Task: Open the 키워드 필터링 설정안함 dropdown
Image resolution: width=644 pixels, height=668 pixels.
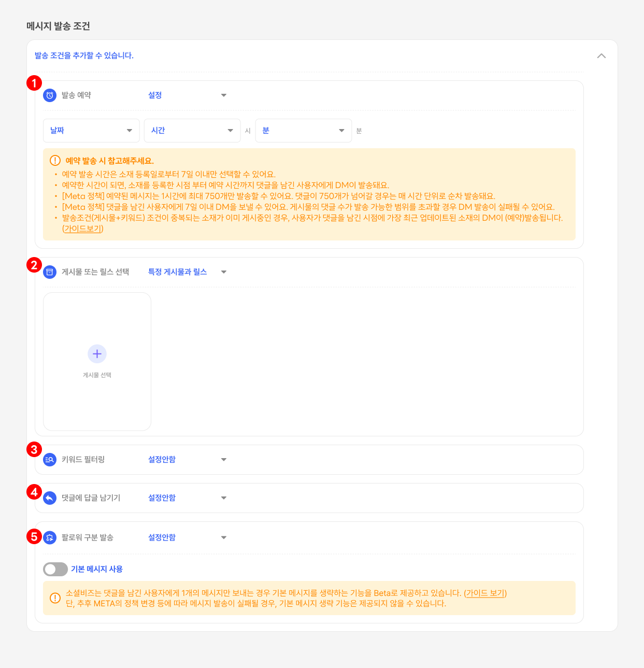Action: pos(187,460)
